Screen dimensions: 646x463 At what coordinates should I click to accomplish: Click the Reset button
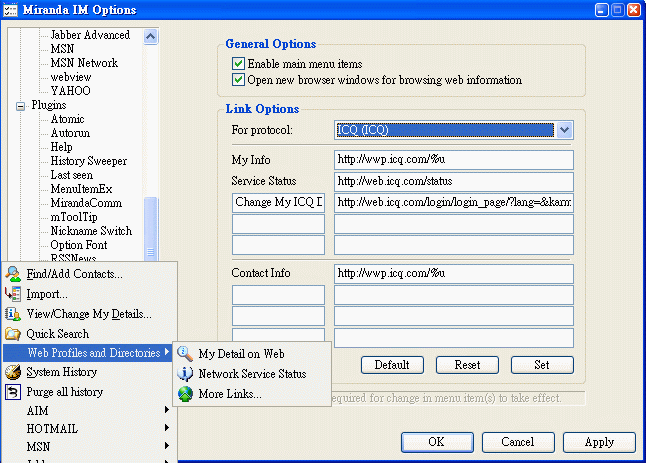[x=467, y=365]
